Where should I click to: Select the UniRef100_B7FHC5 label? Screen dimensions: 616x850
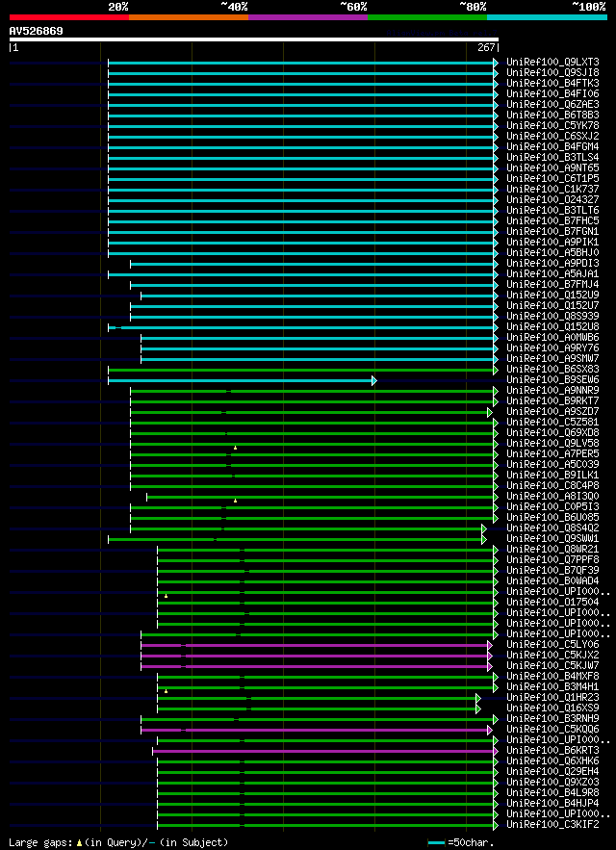pos(552,221)
